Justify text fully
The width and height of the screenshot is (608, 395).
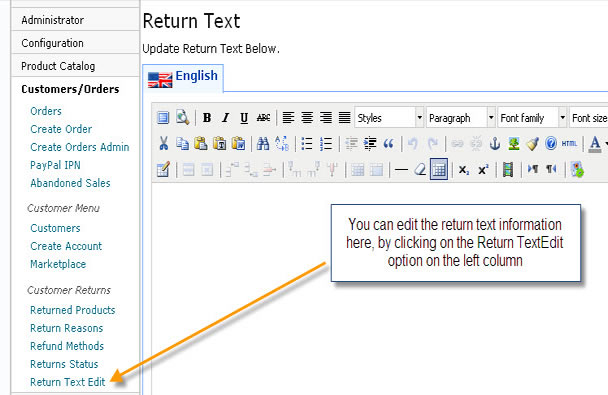coord(344,117)
